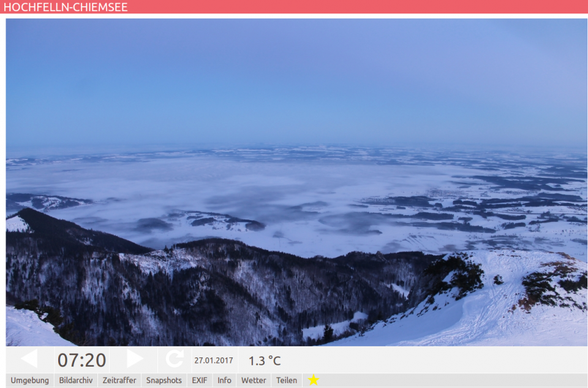Click the 1.3 °C temperature reading
Image resolution: width=588 pixels, height=388 pixels.
(265, 360)
